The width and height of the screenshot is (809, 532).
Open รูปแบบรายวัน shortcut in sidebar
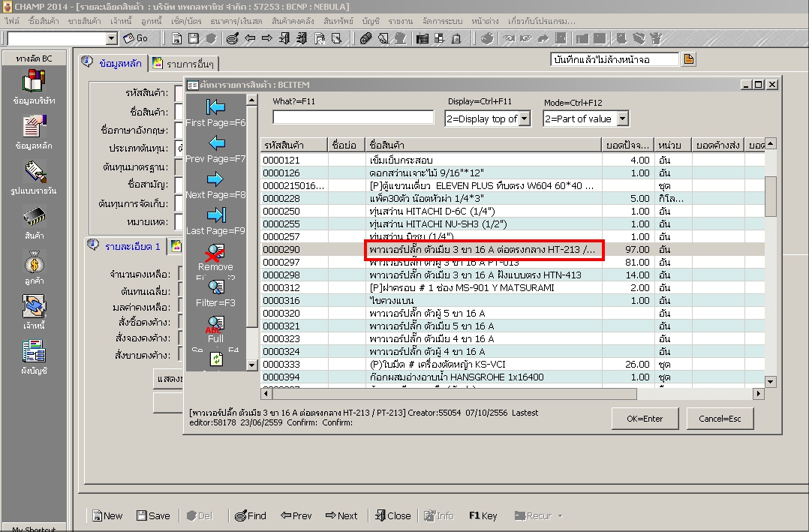(x=34, y=178)
